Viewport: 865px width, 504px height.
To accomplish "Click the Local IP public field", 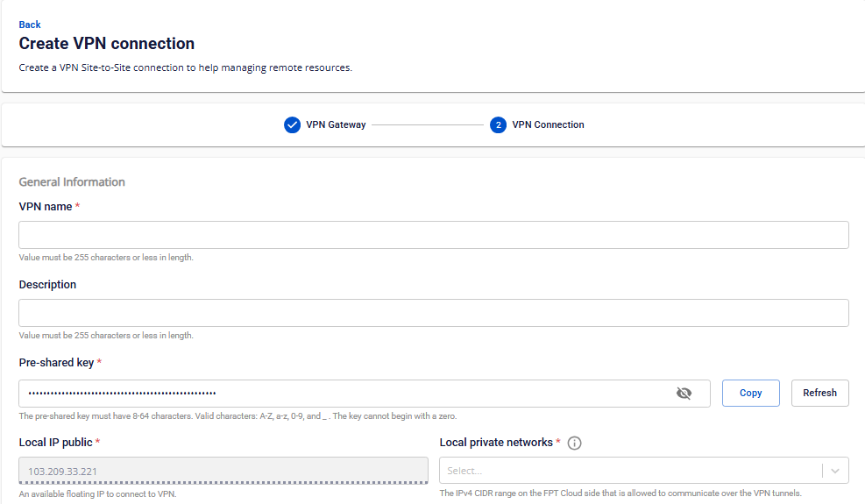I will coord(223,471).
